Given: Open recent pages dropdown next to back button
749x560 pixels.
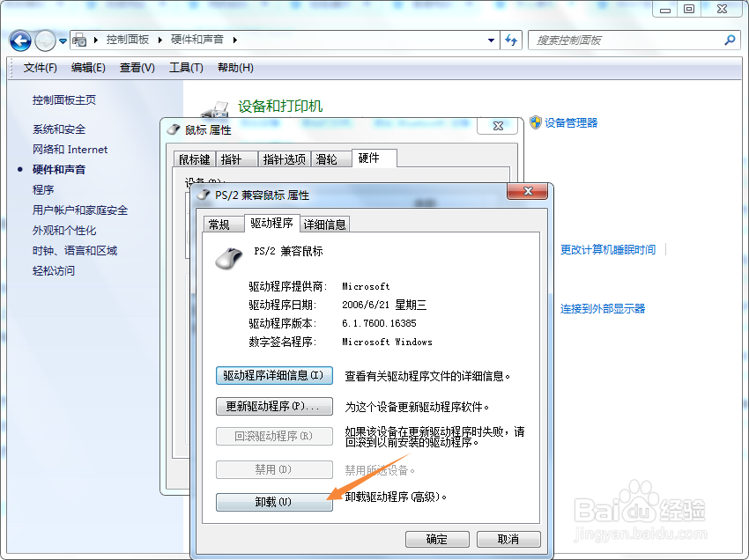Looking at the screenshot, I should click(62, 41).
